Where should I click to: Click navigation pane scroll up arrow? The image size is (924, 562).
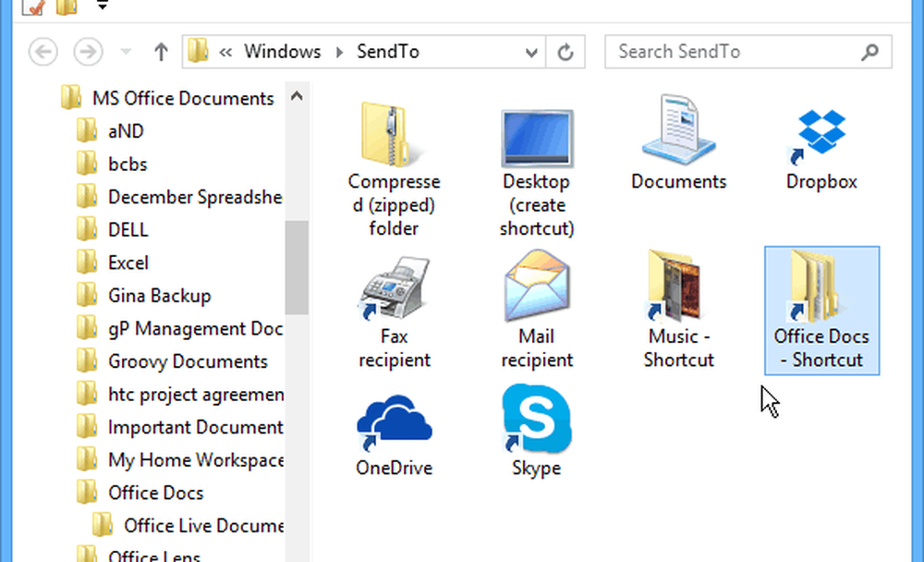point(297,96)
